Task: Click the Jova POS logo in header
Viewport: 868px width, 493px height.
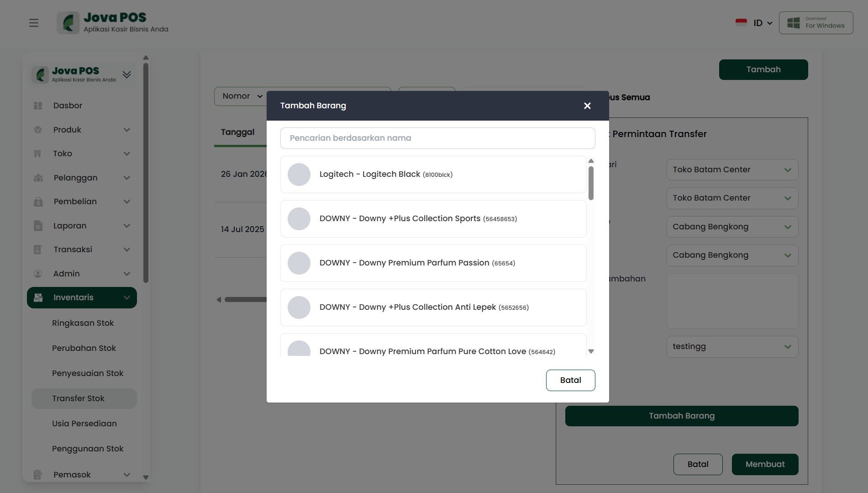Action: click(x=113, y=23)
